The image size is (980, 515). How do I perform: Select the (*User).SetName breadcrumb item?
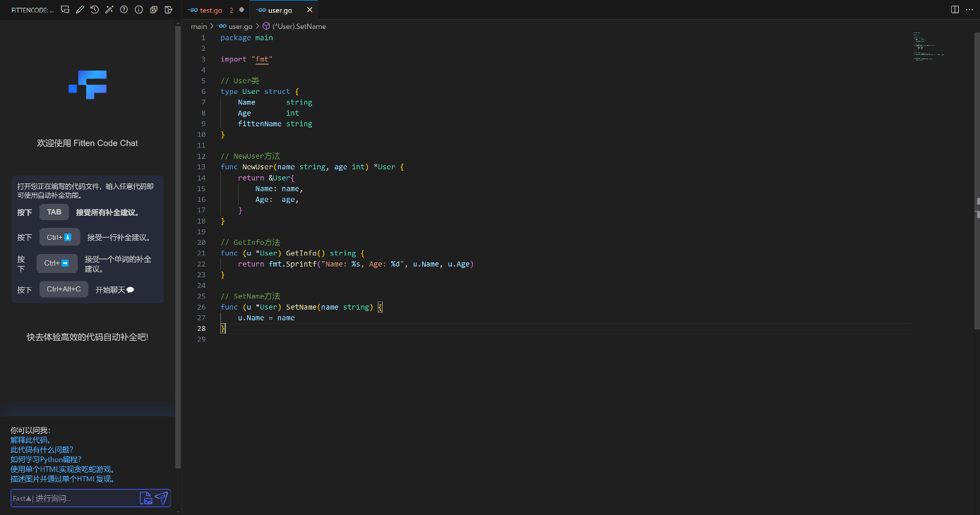[x=299, y=26]
